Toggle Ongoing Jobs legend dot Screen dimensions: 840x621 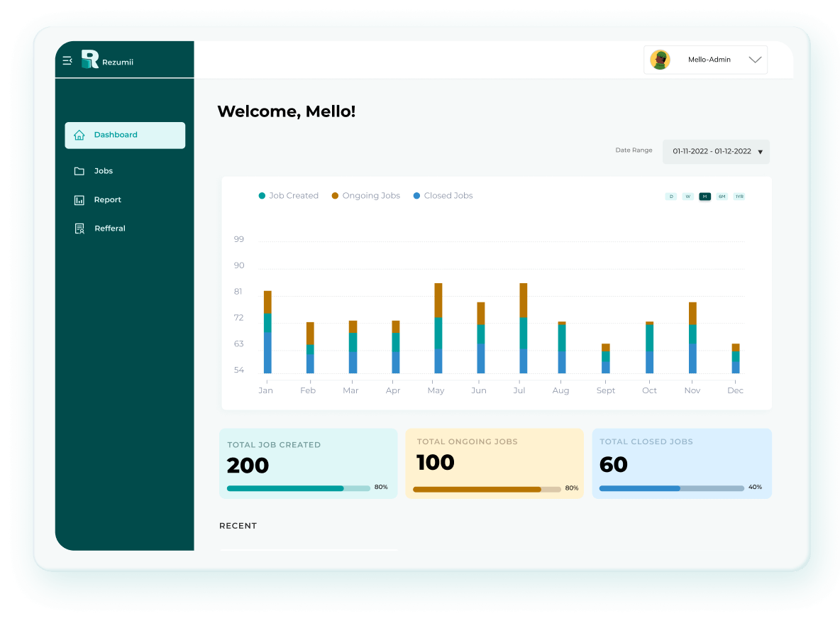click(x=335, y=196)
